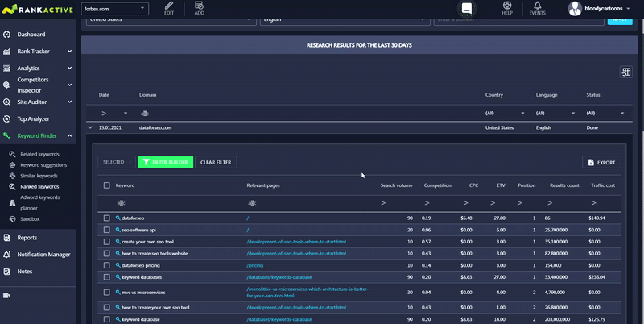Click the search icon beside 'seo software api'
This screenshot has height=324, width=644.
[x=118, y=230]
